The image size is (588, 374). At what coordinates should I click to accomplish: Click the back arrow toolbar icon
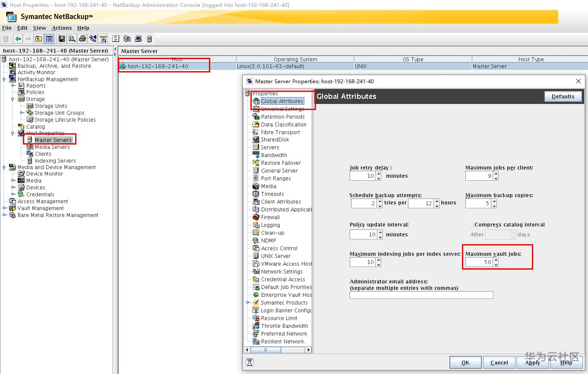click(x=18, y=39)
